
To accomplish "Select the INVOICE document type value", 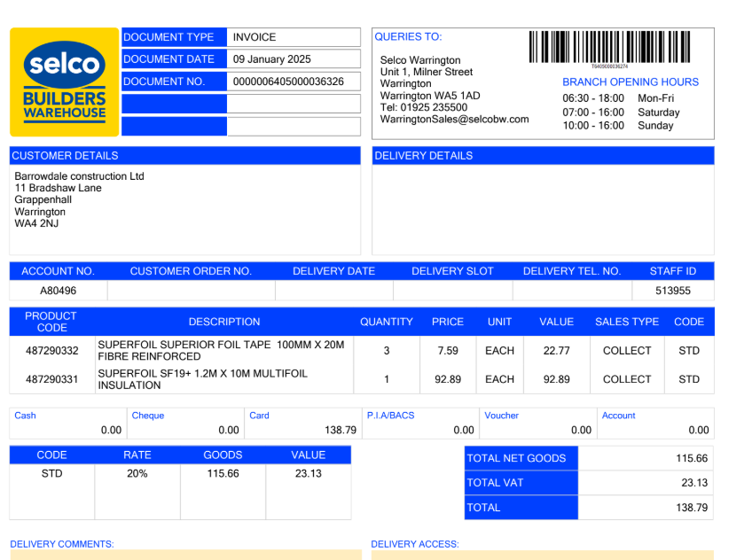I will click(x=255, y=37).
